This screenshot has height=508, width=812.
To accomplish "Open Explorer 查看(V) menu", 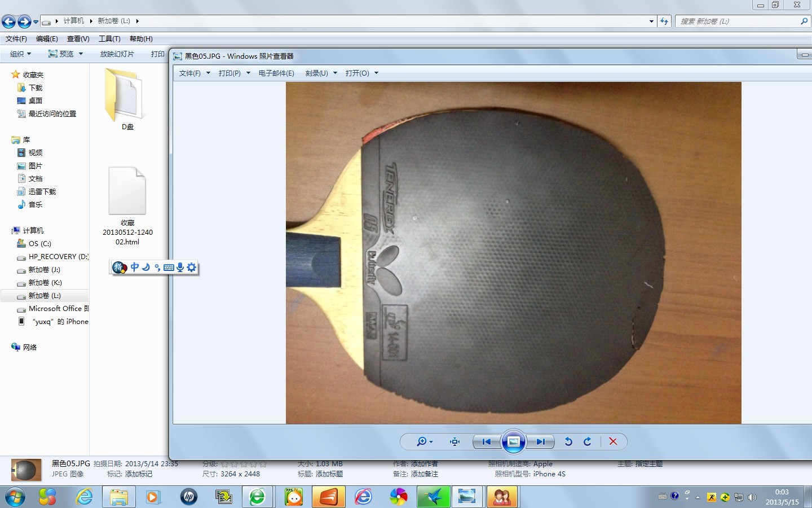I will click(x=78, y=39).
